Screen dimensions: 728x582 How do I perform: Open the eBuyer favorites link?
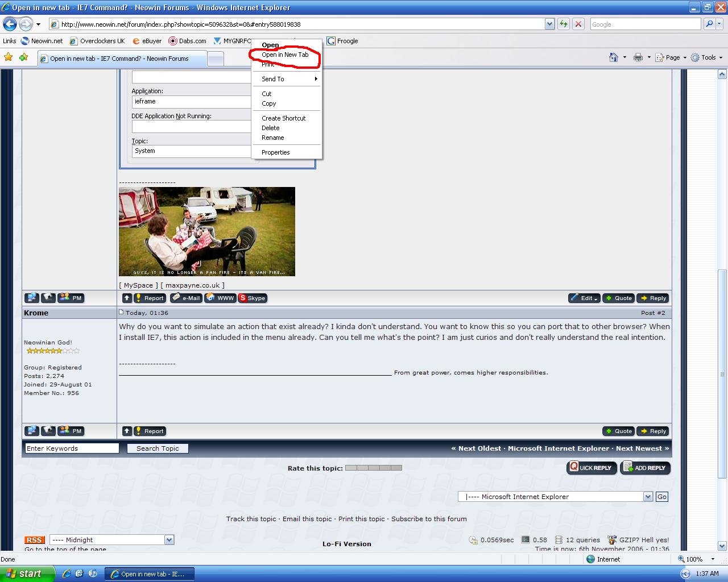pyautogui.click(x=147, y=41)
